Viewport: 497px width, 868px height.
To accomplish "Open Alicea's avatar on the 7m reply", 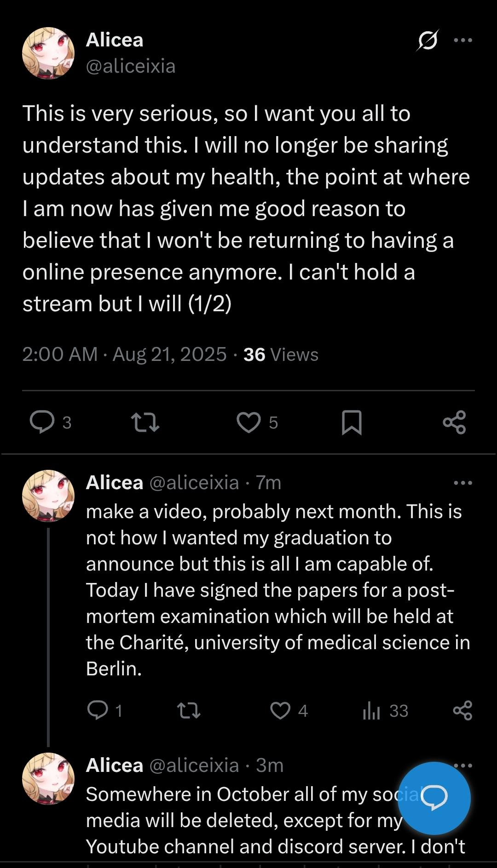I will (48, 496).
